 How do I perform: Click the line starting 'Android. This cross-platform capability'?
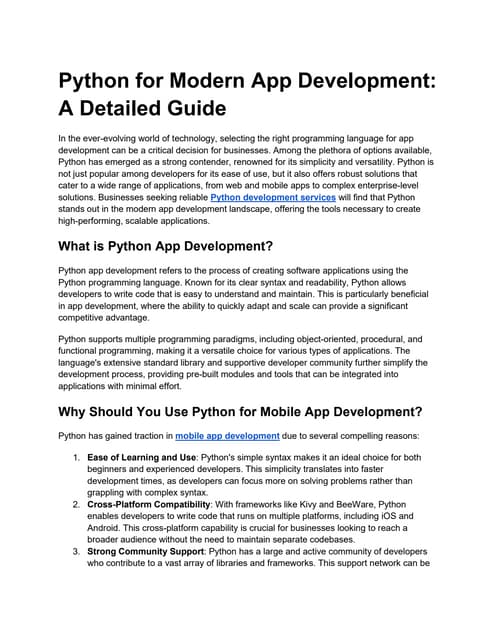[247, 528]
